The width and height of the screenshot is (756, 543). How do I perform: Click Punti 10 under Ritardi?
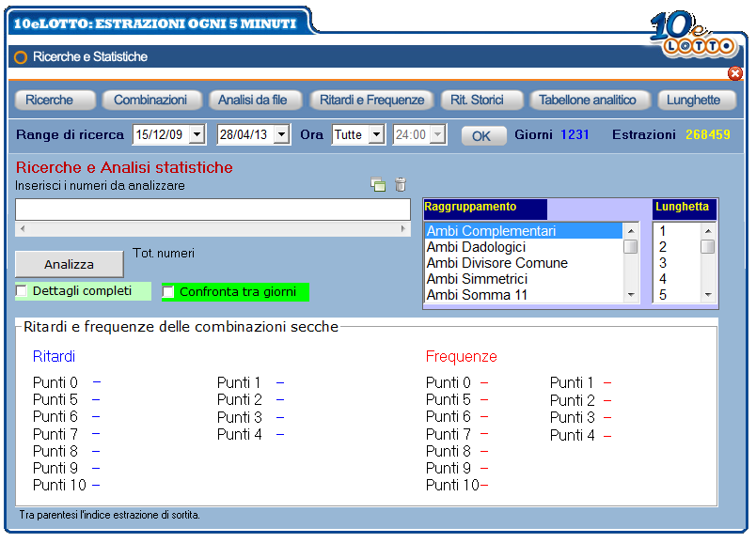point(59,485)
